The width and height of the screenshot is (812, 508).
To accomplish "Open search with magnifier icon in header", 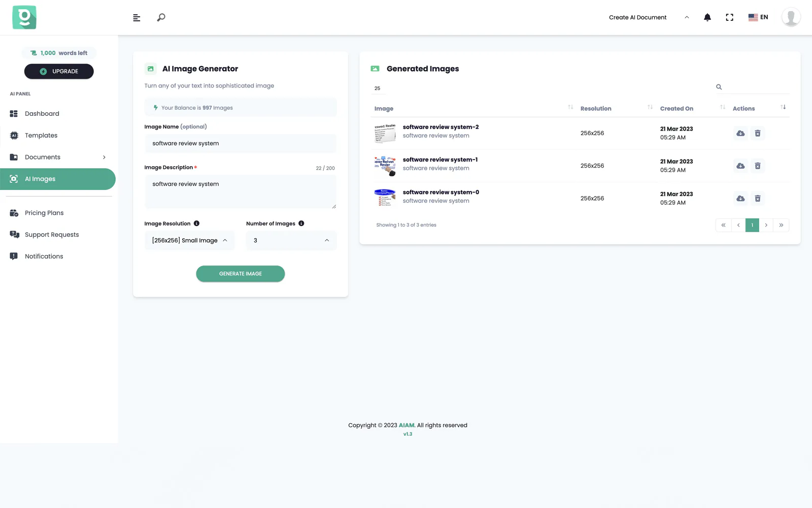I will pos(161,18).
